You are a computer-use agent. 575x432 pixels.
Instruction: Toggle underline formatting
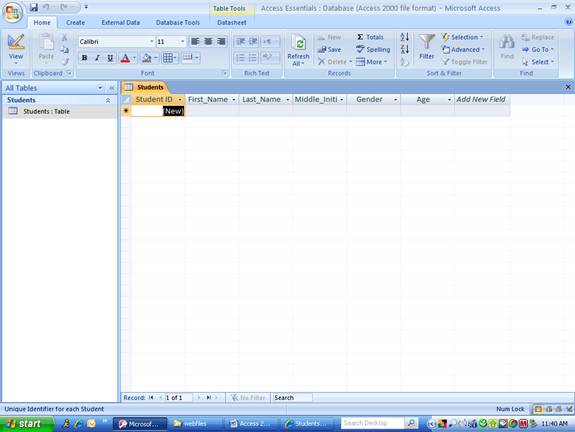click(x=110, y=58)
